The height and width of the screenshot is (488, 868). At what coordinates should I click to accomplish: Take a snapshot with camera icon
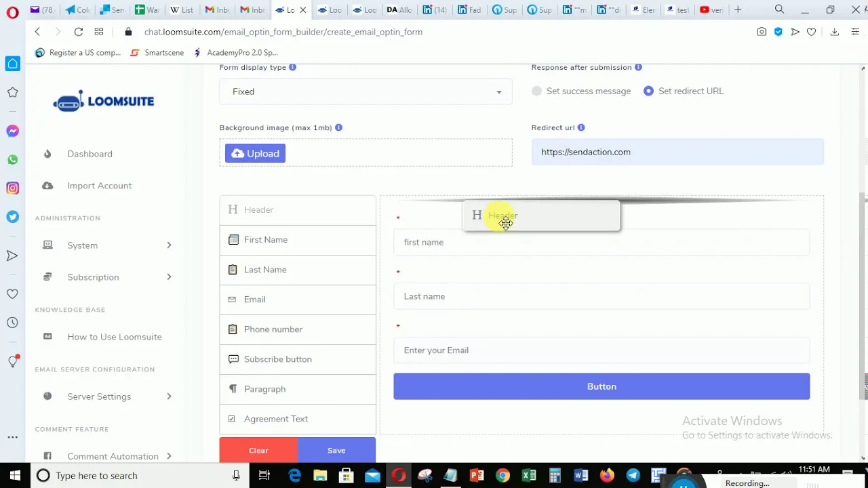[x=762, y=32]
